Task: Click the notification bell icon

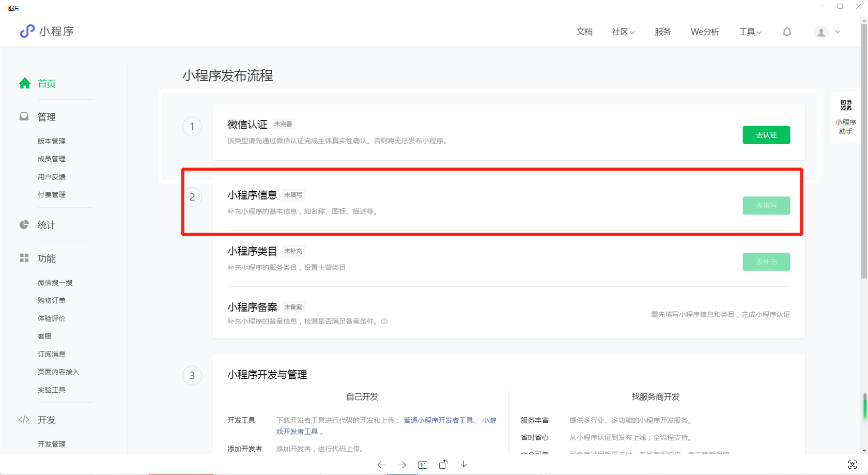Action: pyautogui.click(x=787, y=32)
